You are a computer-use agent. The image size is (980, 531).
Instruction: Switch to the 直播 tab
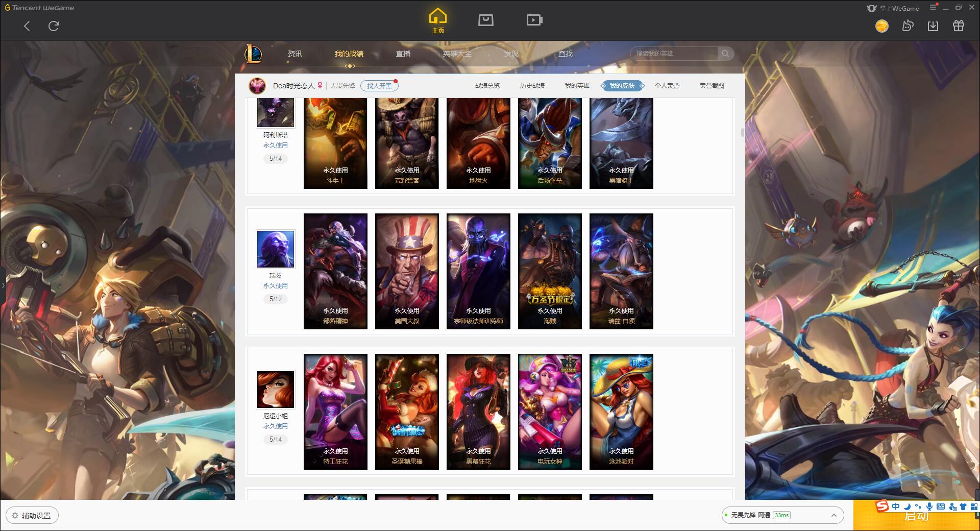[x=403, y=54]
